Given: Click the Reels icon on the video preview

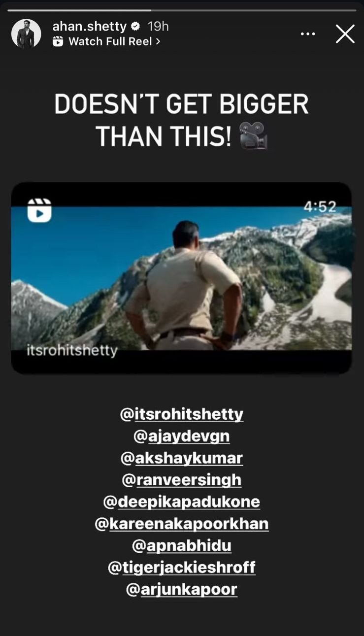Looking at the screenshot, I should (39, 210).
